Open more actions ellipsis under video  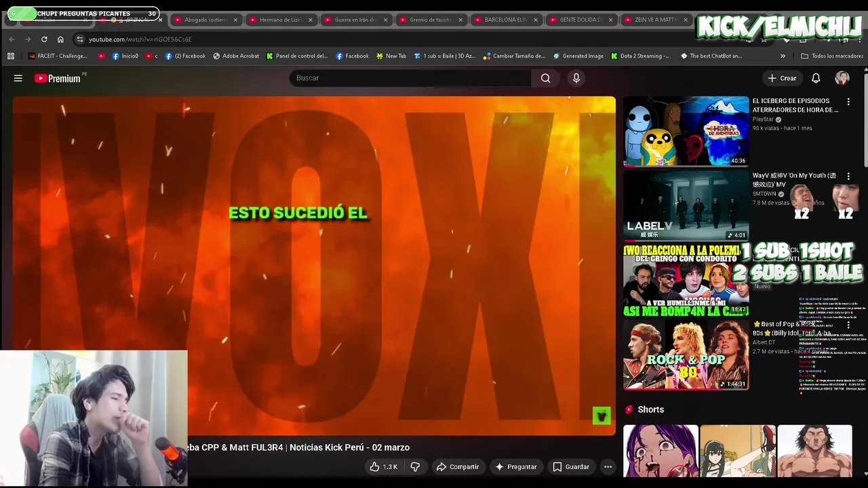tap(608, 466)
